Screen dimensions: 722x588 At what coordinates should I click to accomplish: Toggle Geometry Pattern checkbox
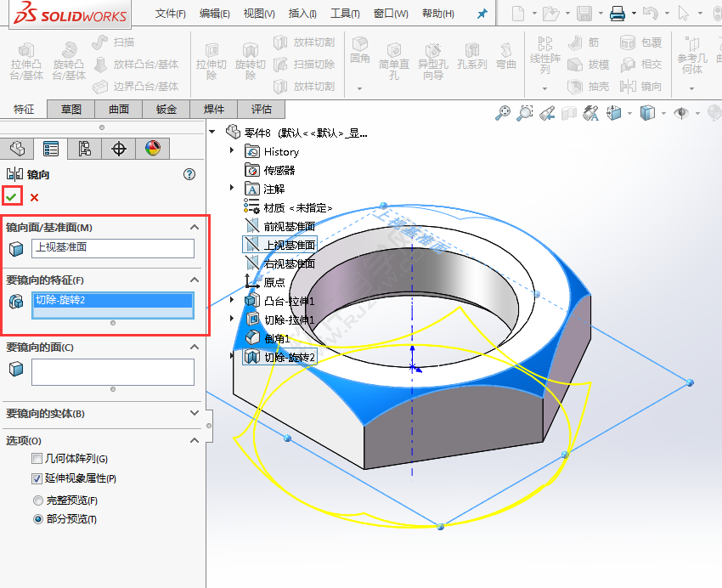[37, 459]
